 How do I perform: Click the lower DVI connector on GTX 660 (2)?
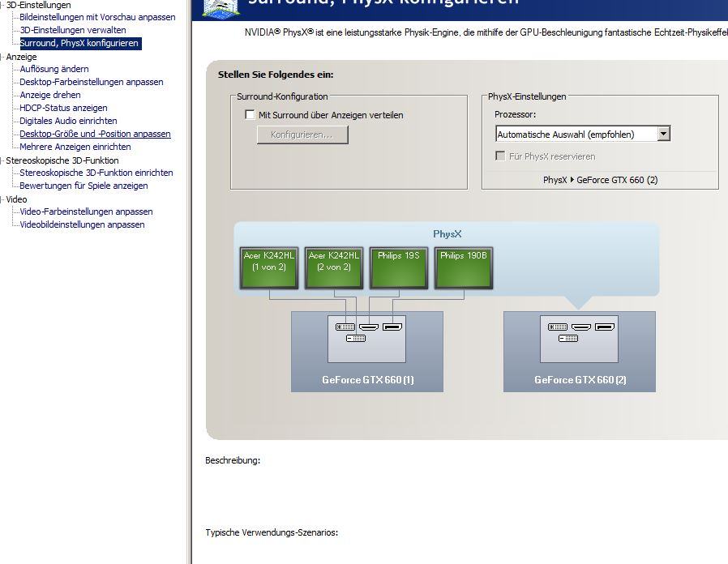point(568,339)
